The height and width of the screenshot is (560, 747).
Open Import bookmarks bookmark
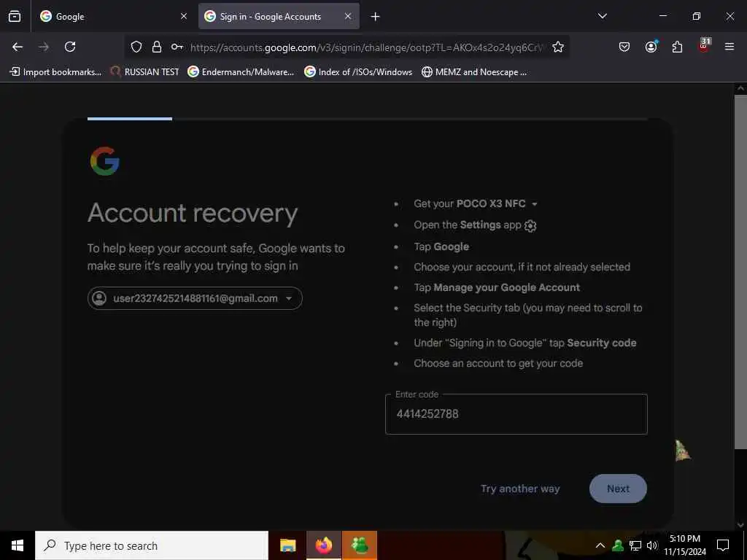(x=55, y=72)
